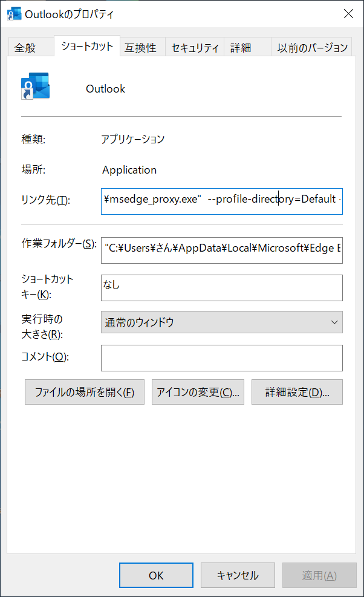Click the ショートカットキー(K) label
This screenshot has height=597, width=364.
pyautogui.click(x=47, y=287)
